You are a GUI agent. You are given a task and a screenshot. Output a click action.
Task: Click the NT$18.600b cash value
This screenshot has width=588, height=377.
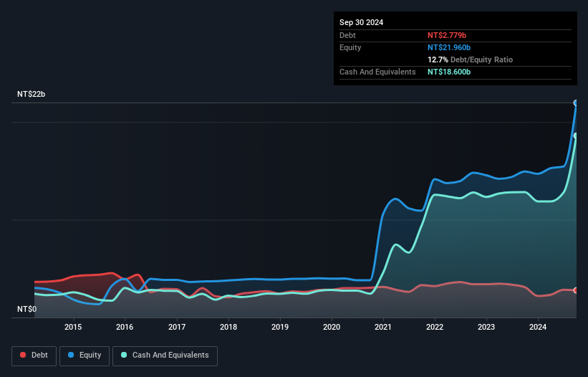point(449,72)
